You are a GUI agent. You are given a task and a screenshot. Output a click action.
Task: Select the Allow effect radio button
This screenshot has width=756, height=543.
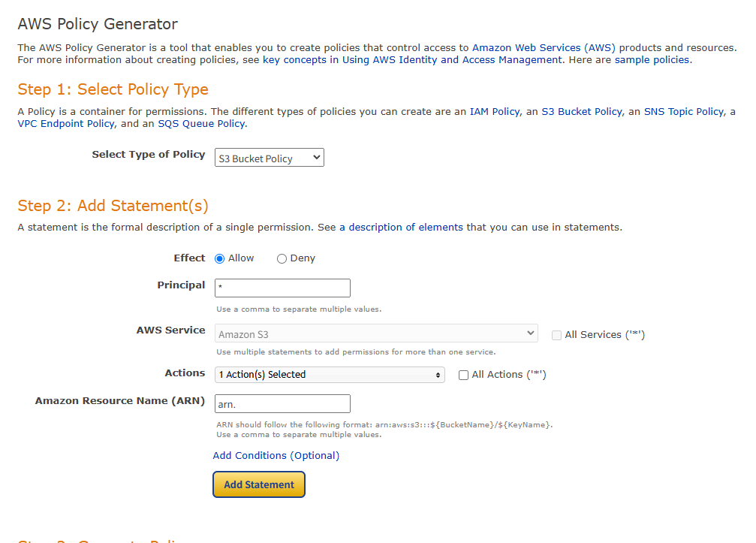tap(219, 259)
